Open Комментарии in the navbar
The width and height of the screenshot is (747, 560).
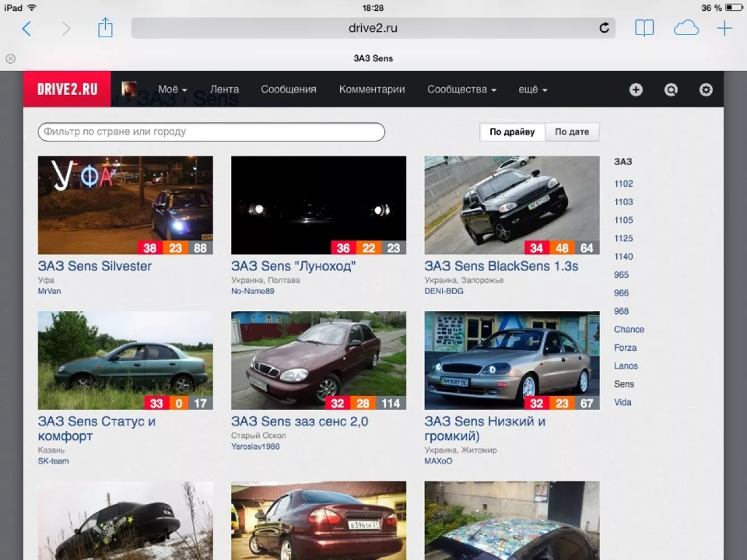coord(372,89)
